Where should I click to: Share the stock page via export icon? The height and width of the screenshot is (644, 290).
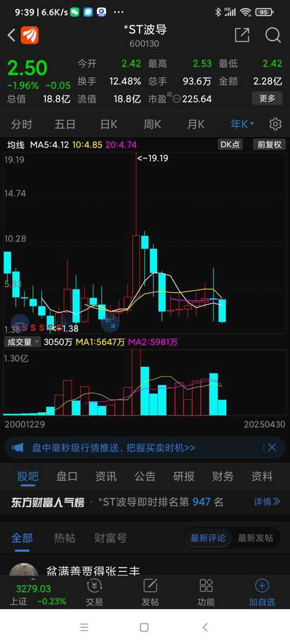(242, 35)
